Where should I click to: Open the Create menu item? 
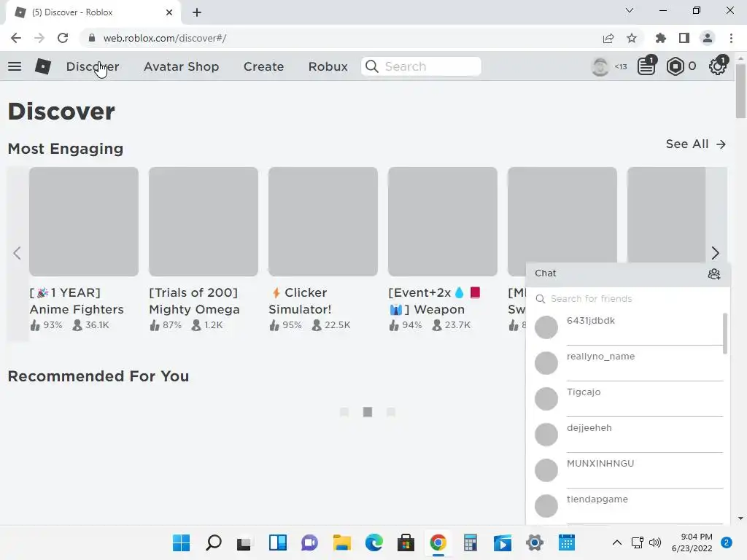(263, 66)
